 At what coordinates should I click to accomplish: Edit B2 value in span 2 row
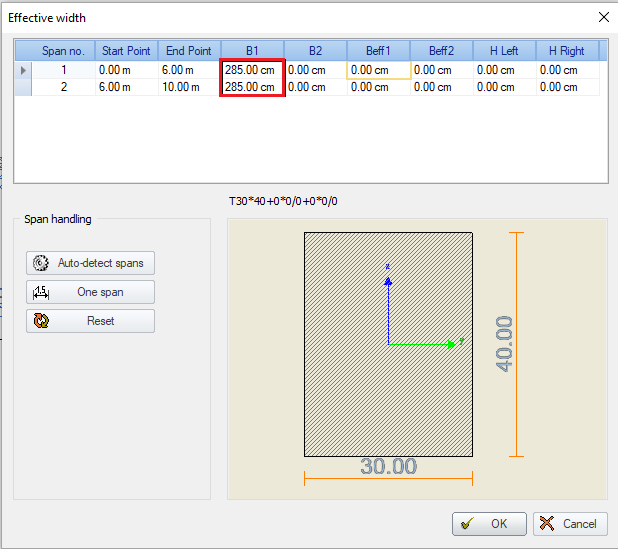(316, 87)
